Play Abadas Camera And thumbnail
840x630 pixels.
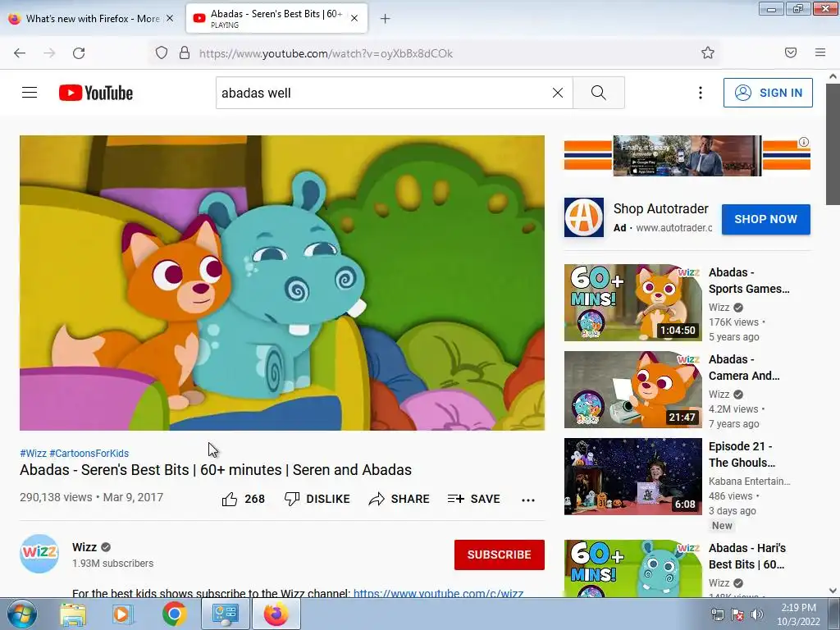coord(632,390)
